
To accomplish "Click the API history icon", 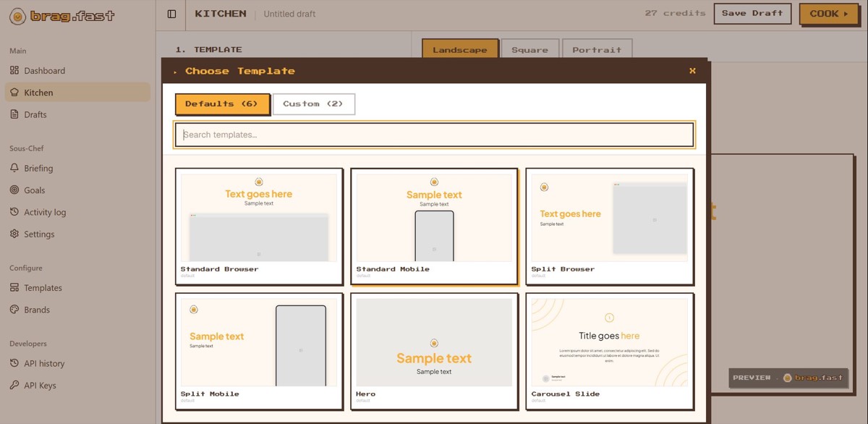I will [x=15, y=363].
